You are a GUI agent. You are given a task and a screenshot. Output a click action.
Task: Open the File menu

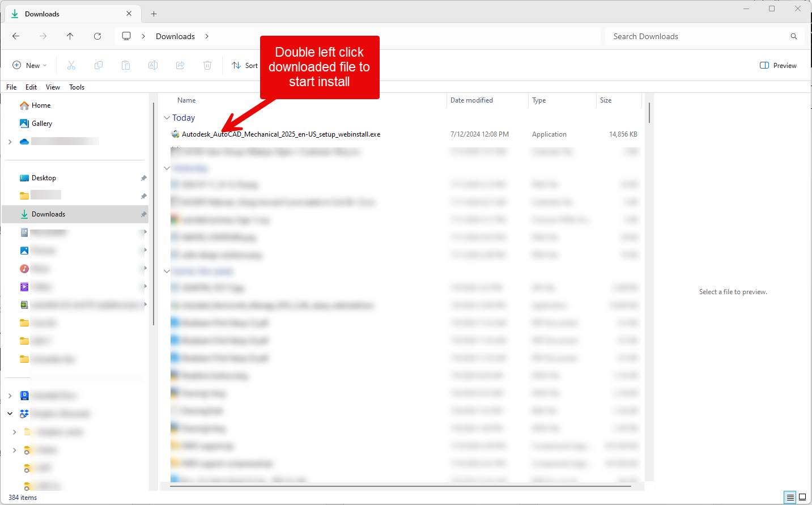[x=11, y=87]
